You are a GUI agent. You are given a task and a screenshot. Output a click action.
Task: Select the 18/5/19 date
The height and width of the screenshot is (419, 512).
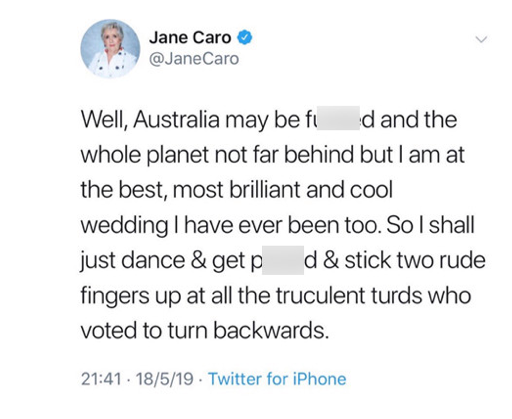165,379
